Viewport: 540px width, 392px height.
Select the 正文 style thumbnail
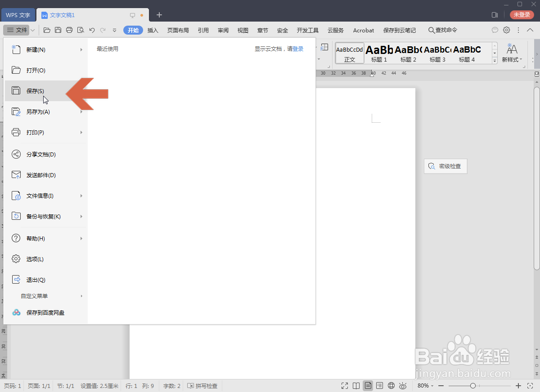(x=350, y=53)
